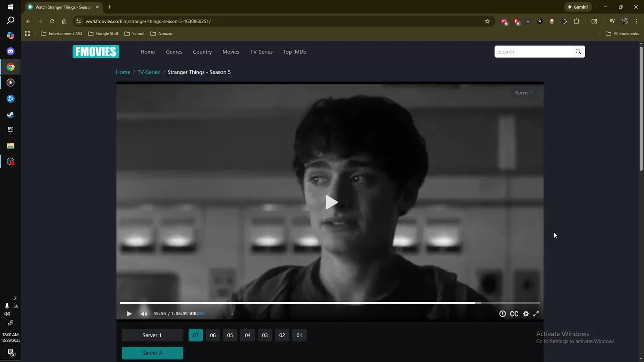
Task: Follow the TV-Series breadcrumb link
Action: 149,72
